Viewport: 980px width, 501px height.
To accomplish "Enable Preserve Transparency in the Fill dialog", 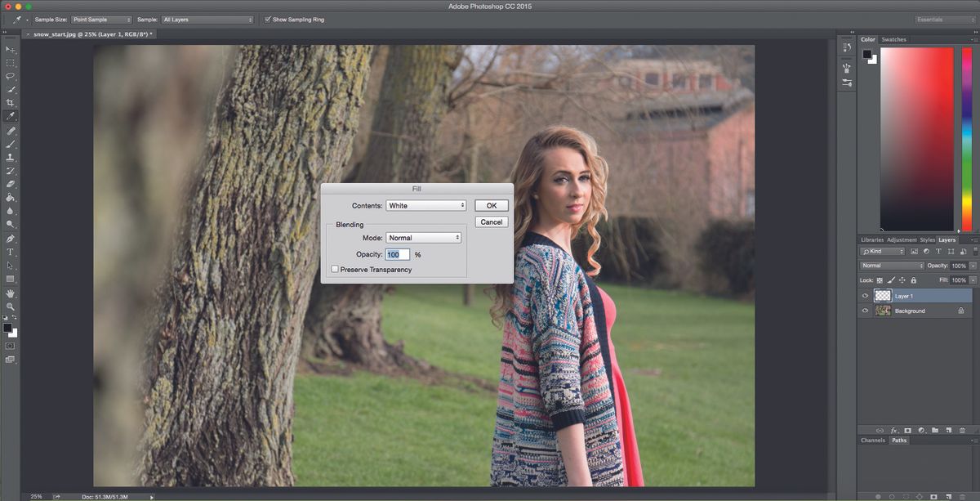I will pyautogui.click(x=335, y=268).
